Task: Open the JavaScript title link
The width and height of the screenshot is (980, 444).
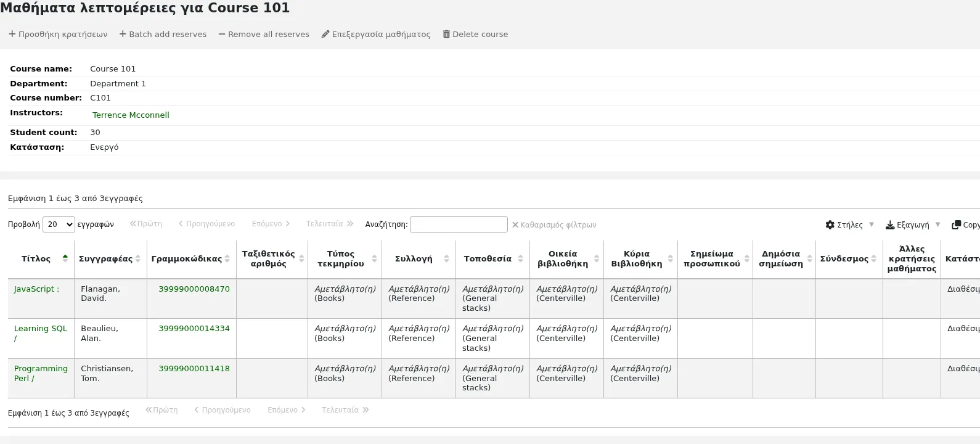Action: [36, 289]
